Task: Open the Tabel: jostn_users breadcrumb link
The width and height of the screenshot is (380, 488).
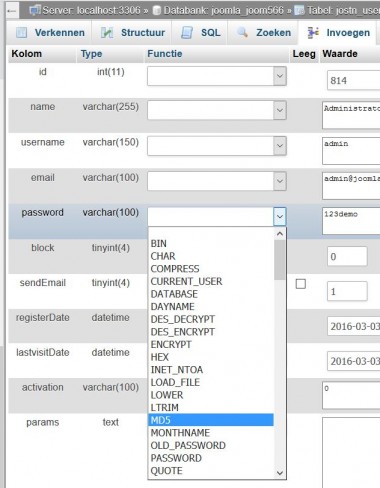Action: pyautogui.click(x=343, y=11)
